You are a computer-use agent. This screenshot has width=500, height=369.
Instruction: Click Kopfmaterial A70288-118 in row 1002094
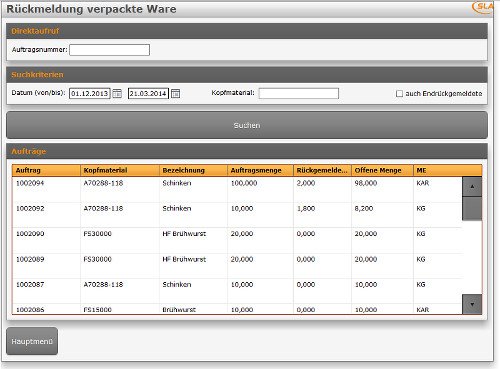pyautogui.click(x=103, y=183)
